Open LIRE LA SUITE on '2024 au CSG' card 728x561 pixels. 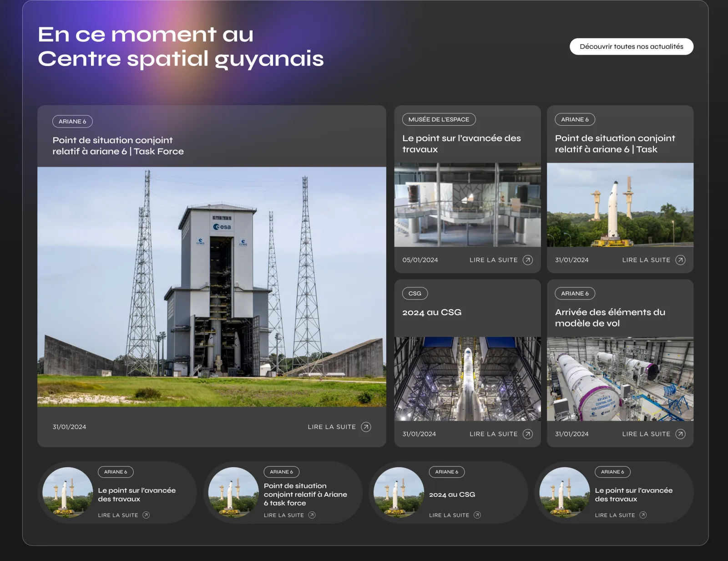pyautogui.click(x=494, y=434)
